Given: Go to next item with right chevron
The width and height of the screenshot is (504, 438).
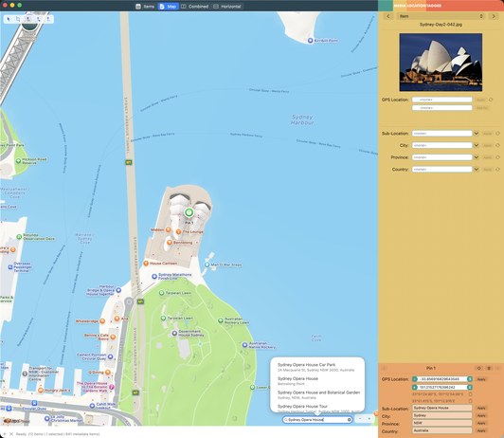Looking at the screenshot, I should (x=494, y=16).
